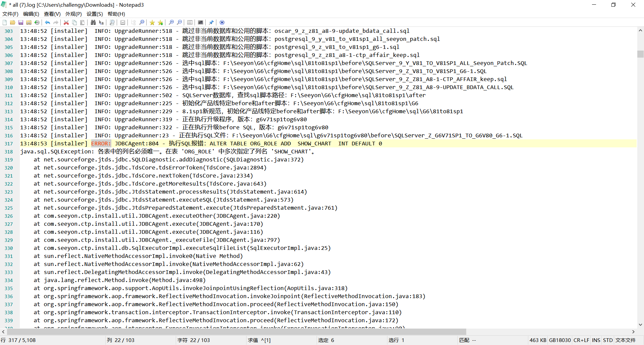Click the dotted document tree toolbar icon
This screenshot has height=345, width=644.
click(x=133, y=22)
